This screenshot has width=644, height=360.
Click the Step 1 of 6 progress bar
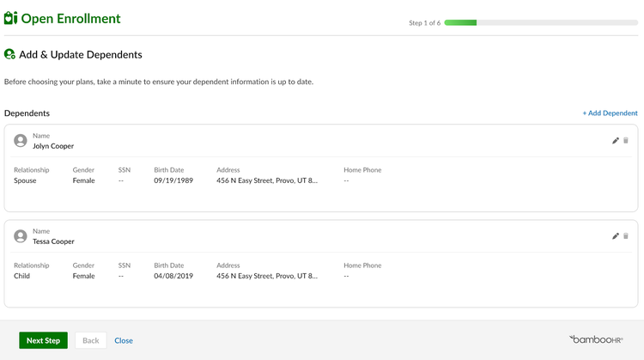541,22
